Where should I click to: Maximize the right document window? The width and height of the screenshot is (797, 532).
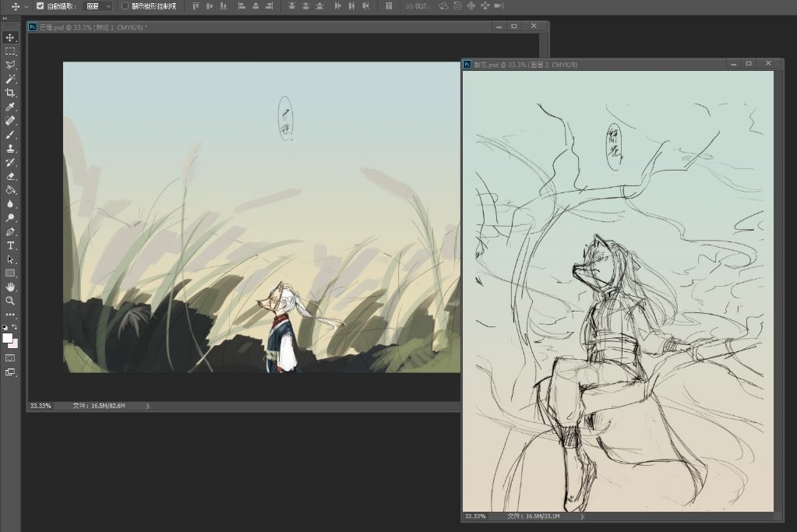pyautogui.click(x=749, y=64)
